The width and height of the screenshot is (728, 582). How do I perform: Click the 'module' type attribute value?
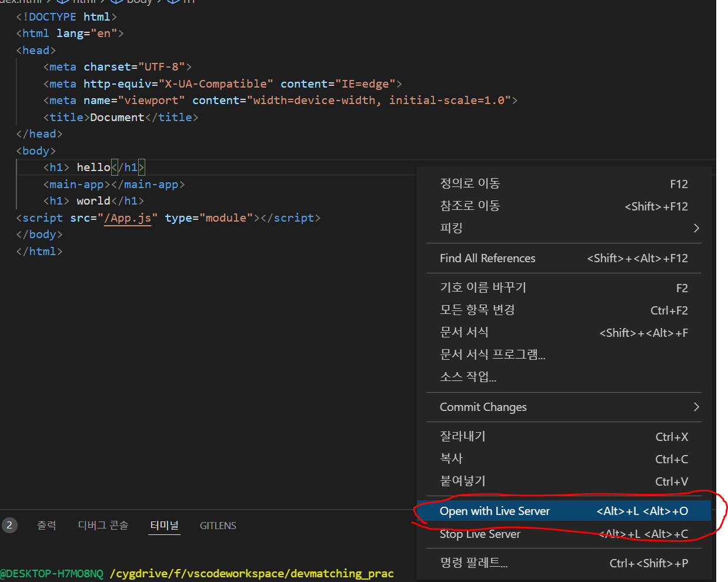coord(226,218)
